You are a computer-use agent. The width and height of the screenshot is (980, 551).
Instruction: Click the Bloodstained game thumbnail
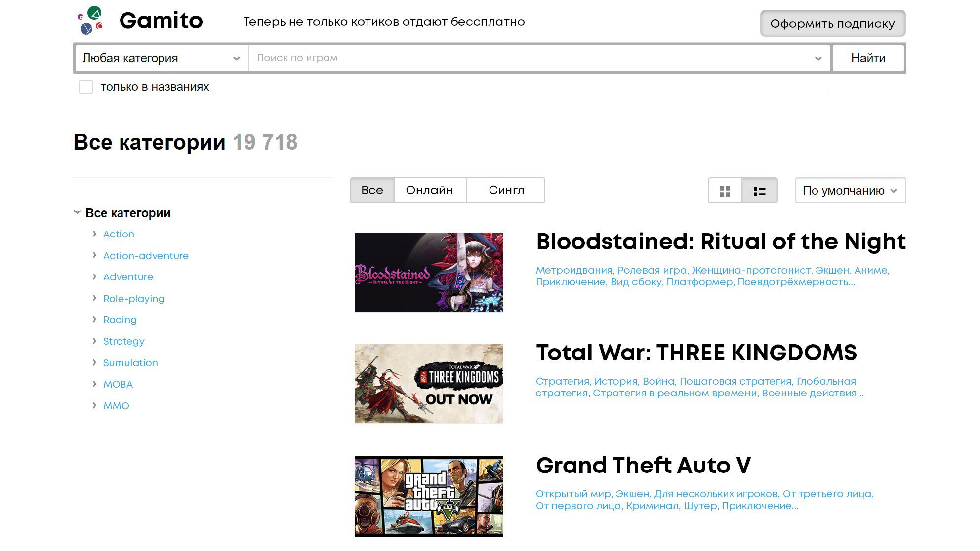(428, 272)
